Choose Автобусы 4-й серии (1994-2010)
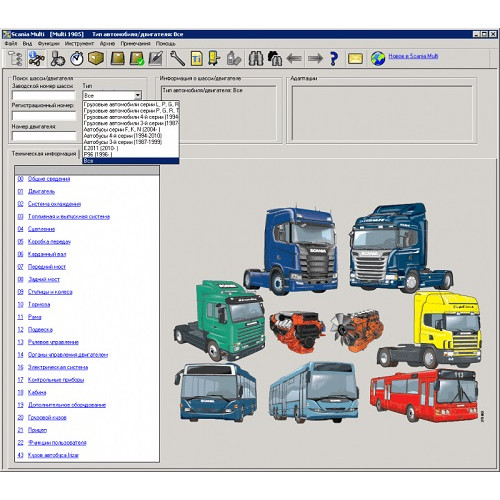 pos(131,136)
